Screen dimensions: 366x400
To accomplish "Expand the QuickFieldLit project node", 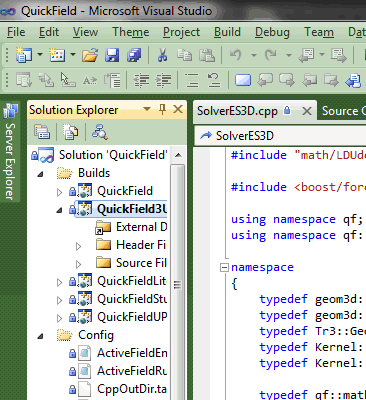I will pos(59,282).
